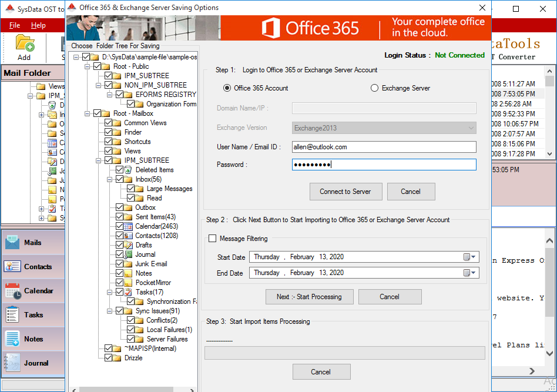This screenshot has width=557, height=392.
Task: Click the Drafts pencil folder icon
Action: click(128, 245)
